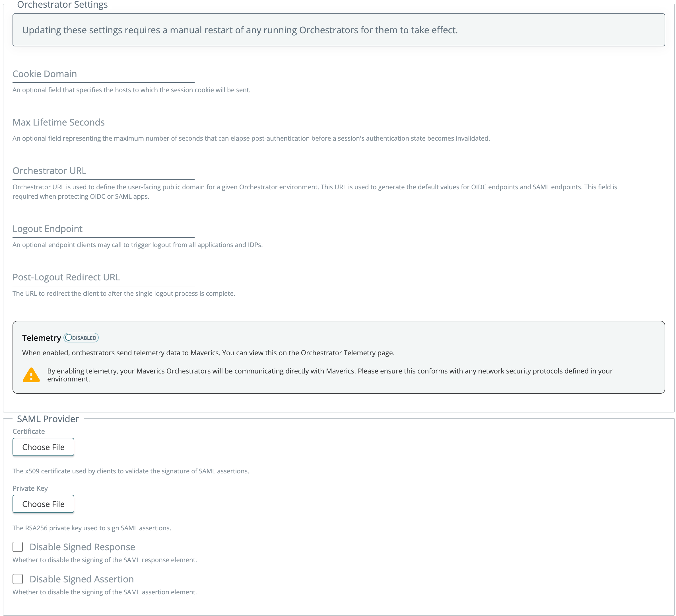Check Disable Signed Assertion checkbox
The image size is (676, 616).
tap(18, 579)
